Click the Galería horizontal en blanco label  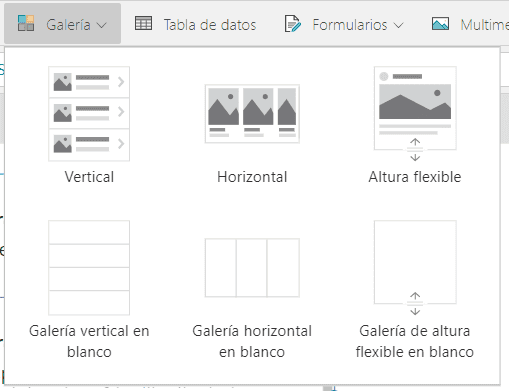click(x=252, y=341)
